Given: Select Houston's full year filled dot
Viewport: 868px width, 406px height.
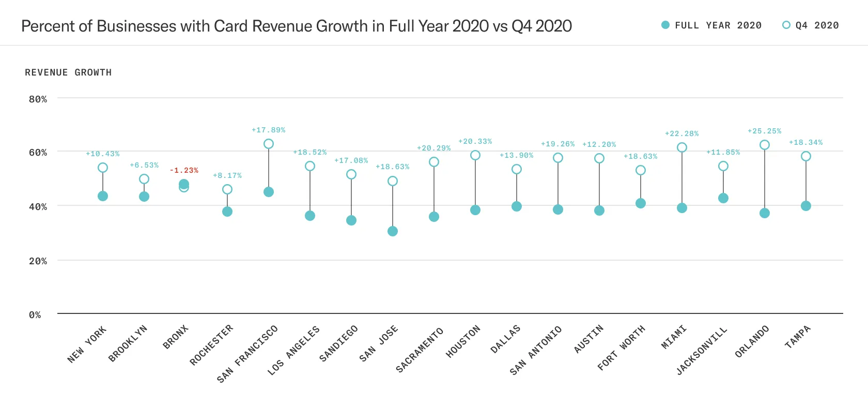Looking at the screenshot, I should pyautogui.click(x=475, y=210).
